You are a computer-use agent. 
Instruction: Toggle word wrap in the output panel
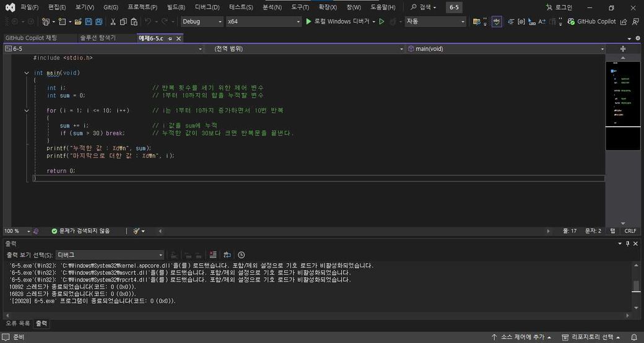click(227, 254)
